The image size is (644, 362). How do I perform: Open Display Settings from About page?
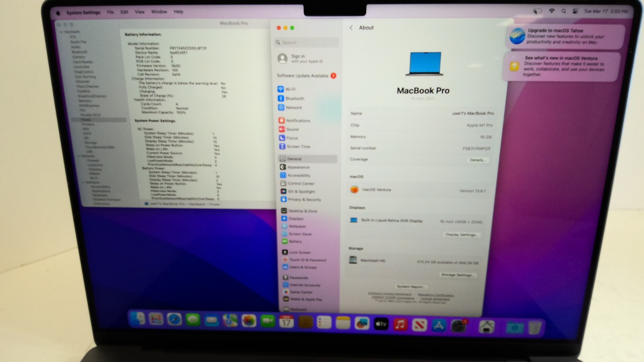[x=461, y=234]
